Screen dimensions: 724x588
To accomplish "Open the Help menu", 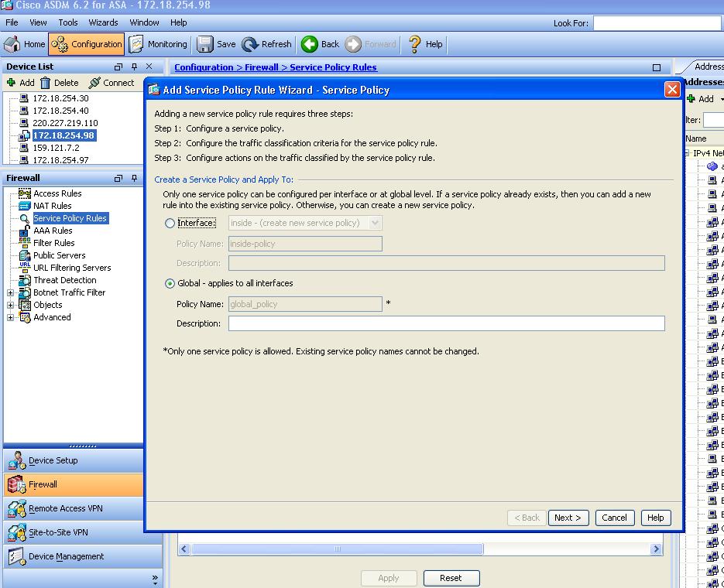I will (178, 22).
